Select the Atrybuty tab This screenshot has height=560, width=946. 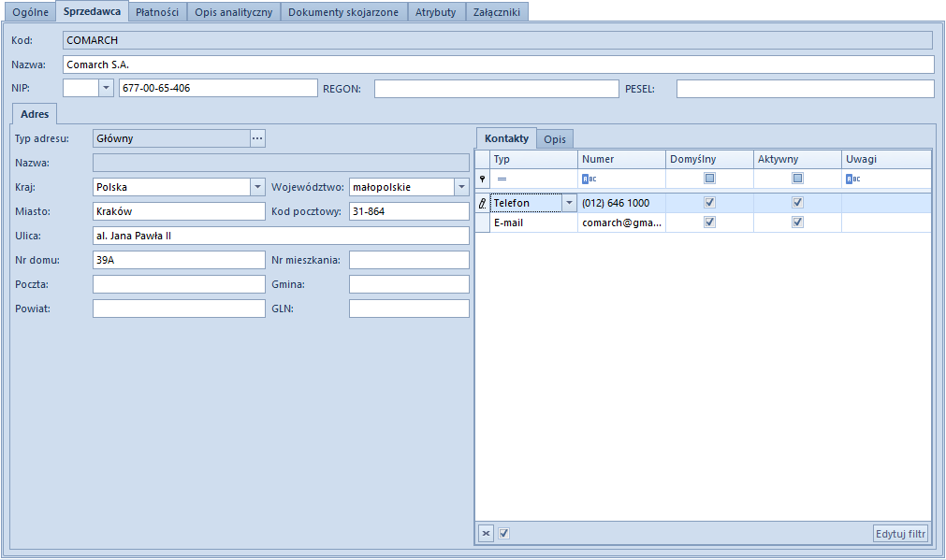436,12
